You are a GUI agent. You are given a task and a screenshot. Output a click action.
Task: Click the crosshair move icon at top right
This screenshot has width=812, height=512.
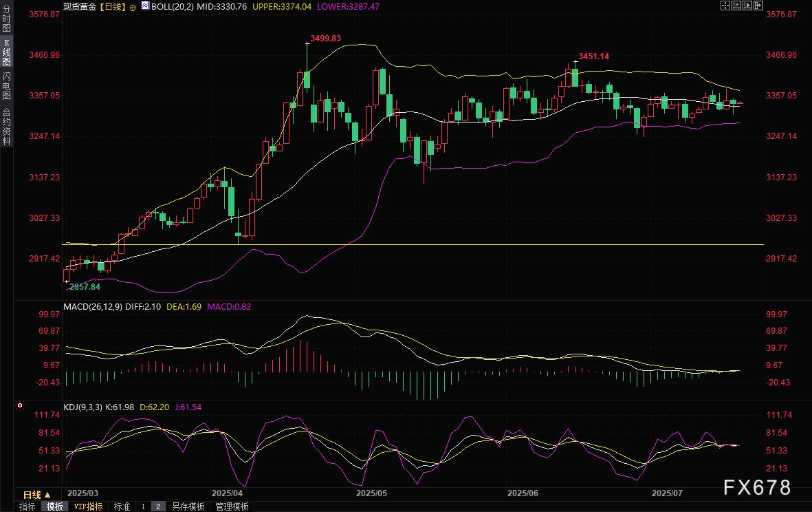tap(724, 6)
